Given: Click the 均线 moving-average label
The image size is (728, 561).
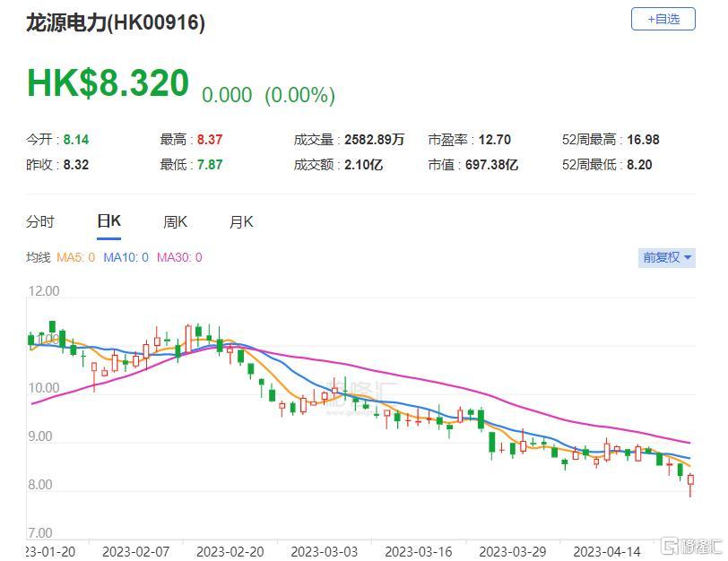Looking at the screenshot, I should pyautogui.click(x=38, y=257).
